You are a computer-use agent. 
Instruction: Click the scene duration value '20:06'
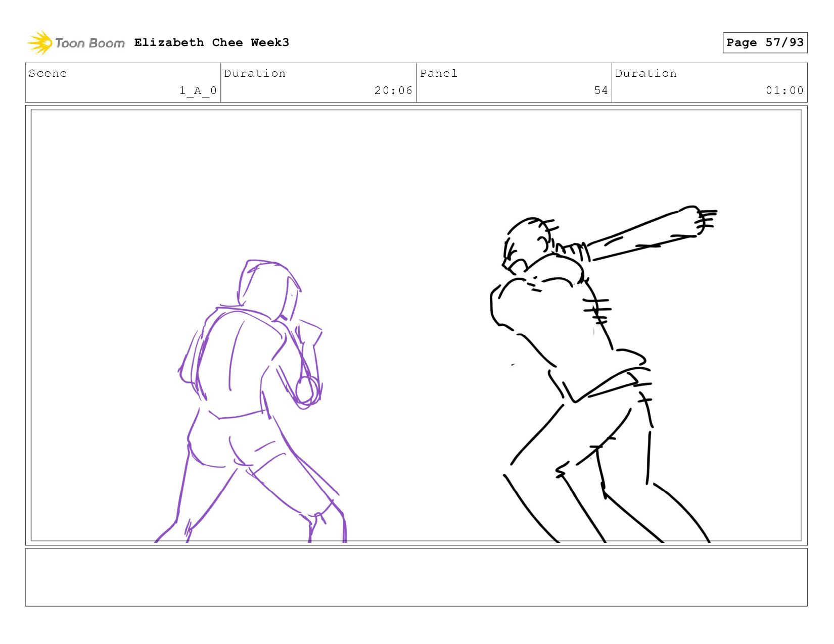(x=393, y=90)
